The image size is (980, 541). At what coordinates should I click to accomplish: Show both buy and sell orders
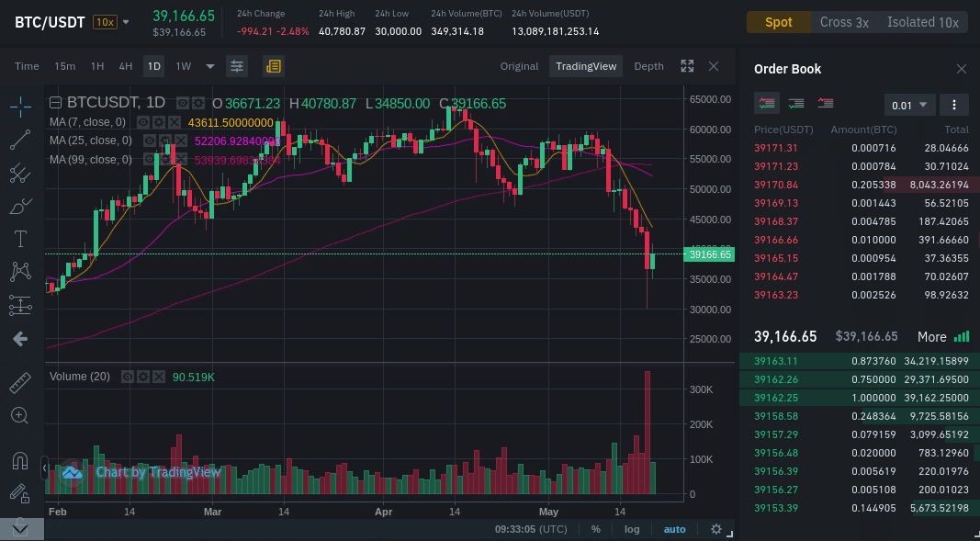click(x=767, y=103)
